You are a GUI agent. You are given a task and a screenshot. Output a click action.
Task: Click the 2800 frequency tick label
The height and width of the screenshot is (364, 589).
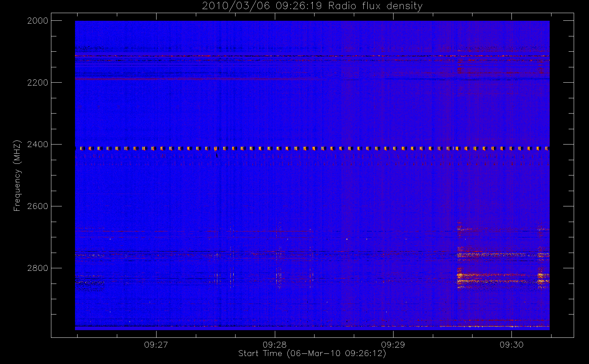pyautogui.click(x=38, y=268)
